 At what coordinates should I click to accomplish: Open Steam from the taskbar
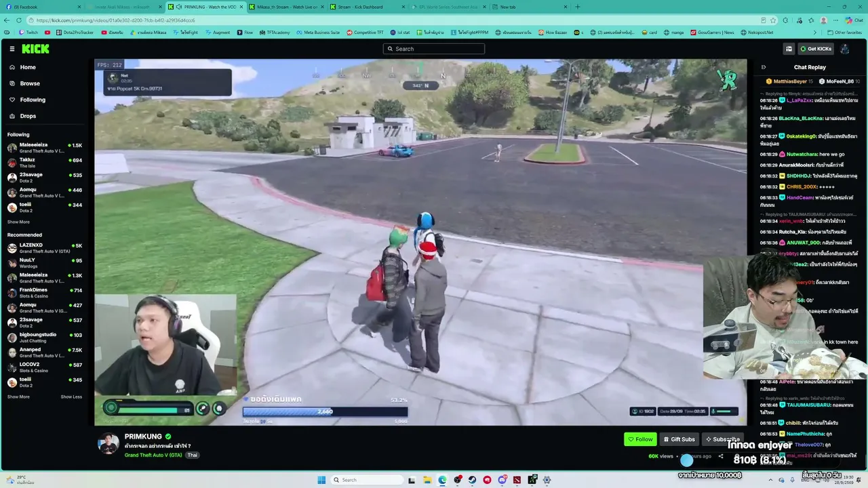(473, 480)
